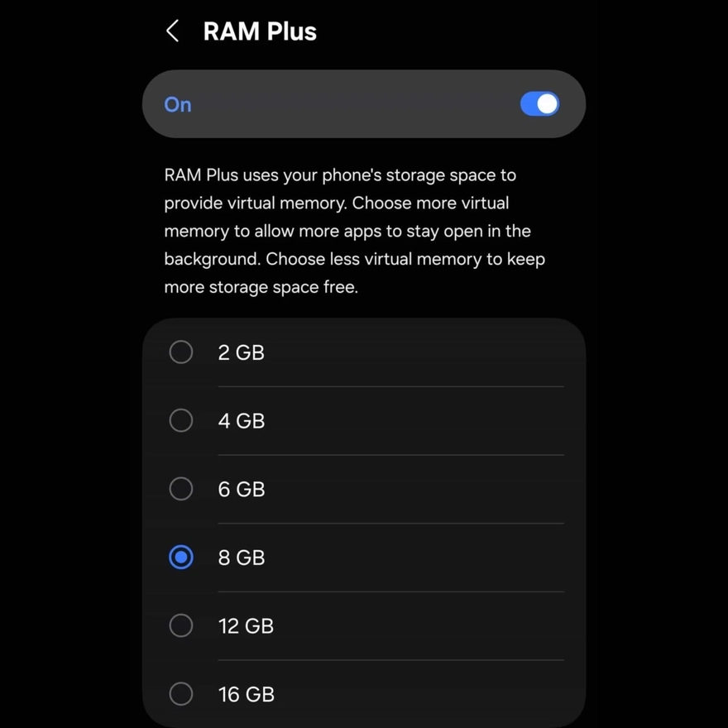Pick the 6 GB radio circle
The height and width of the screenshot is (728, 728).
pos(181,489)
